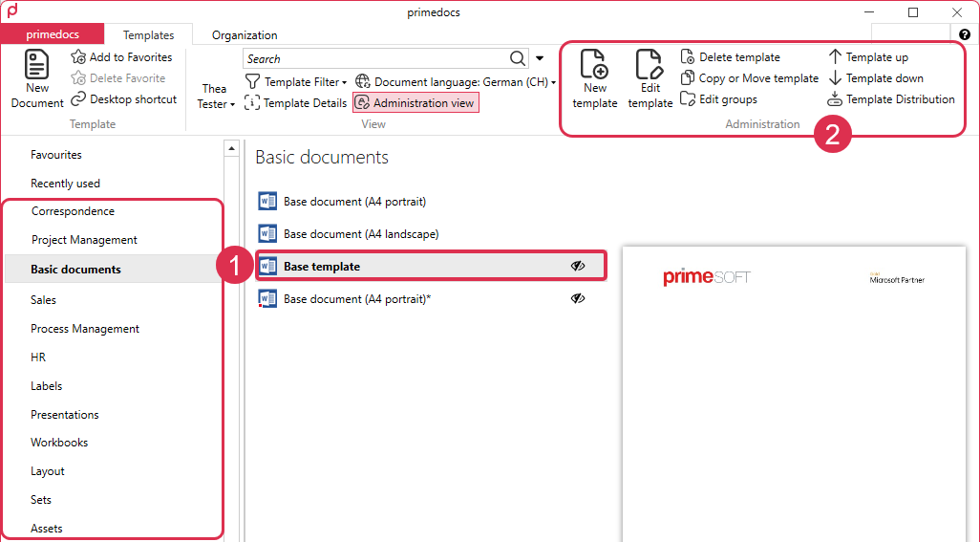Click the Delete Favorite star icon
980x542 pixels.
78,78
